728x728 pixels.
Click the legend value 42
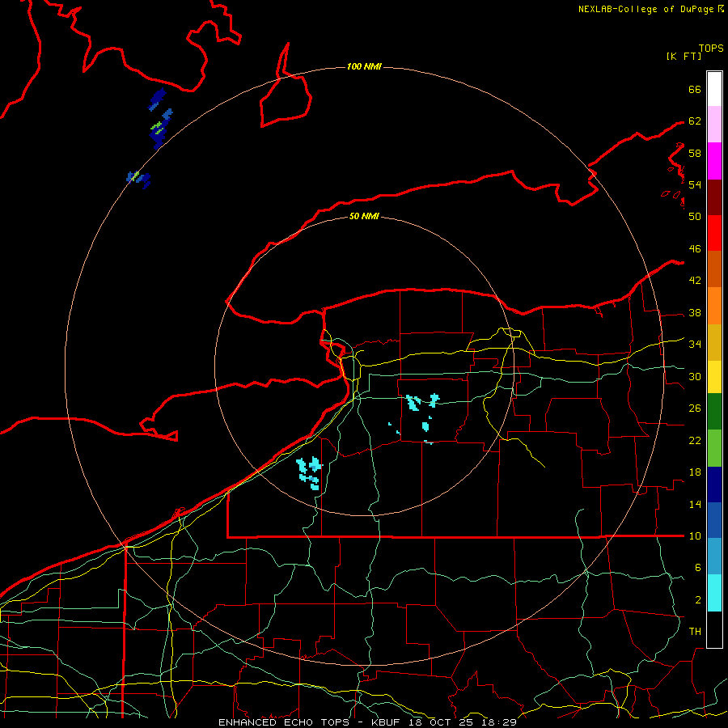pyautogui.click(x=695, y=281)
